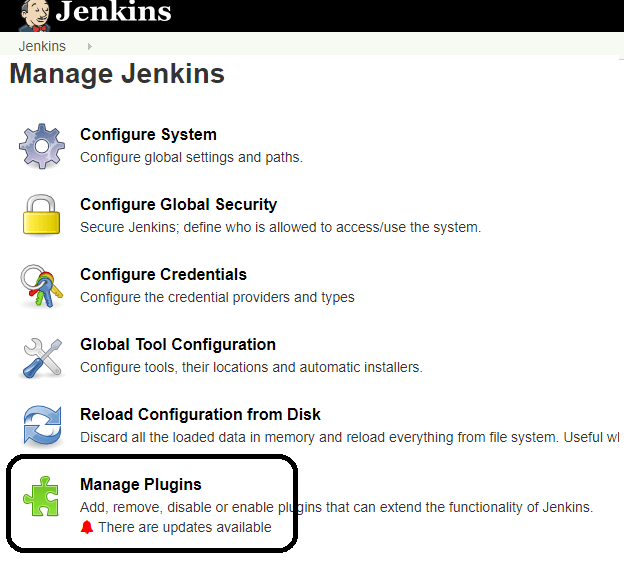Open Global Tool Configuration
Image resolution: width=624 pixels, height=563 pixels.
click(178, 345)
